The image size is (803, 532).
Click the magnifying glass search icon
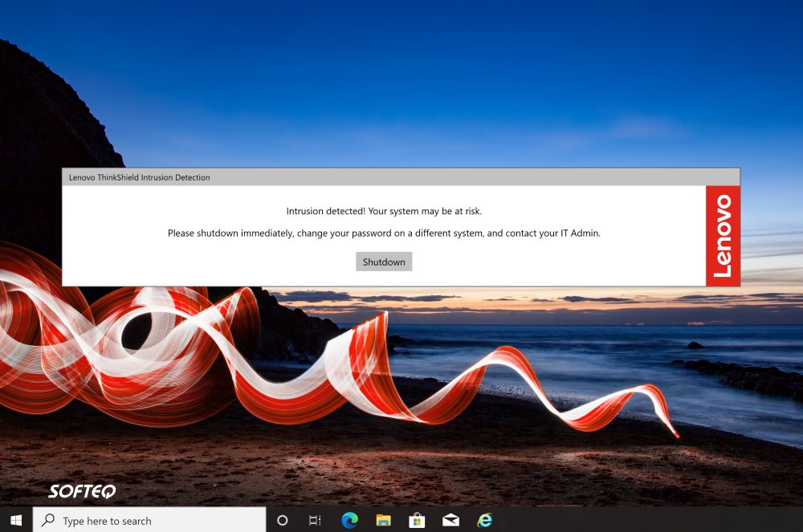click(49, 520)
